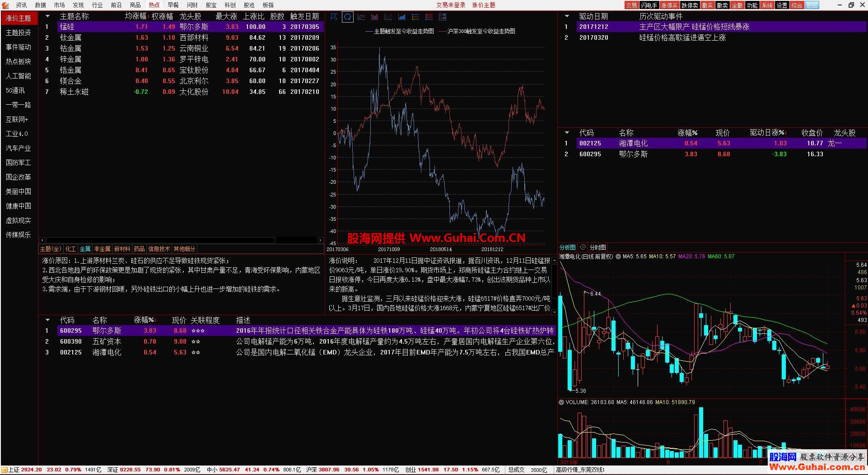
Task: Select 钛金属 theme row
Action: (182, 37)
